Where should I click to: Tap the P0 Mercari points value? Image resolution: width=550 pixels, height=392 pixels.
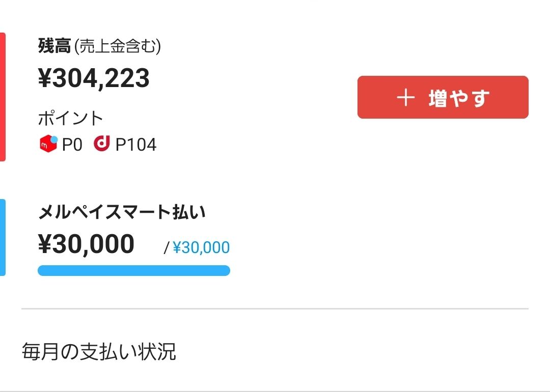point(72,145)
